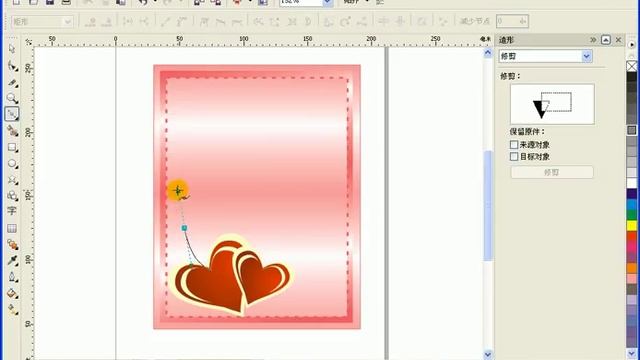640x360 pixels.
Task: Click Convert curve to line icon
Action: tap(165, 22)
